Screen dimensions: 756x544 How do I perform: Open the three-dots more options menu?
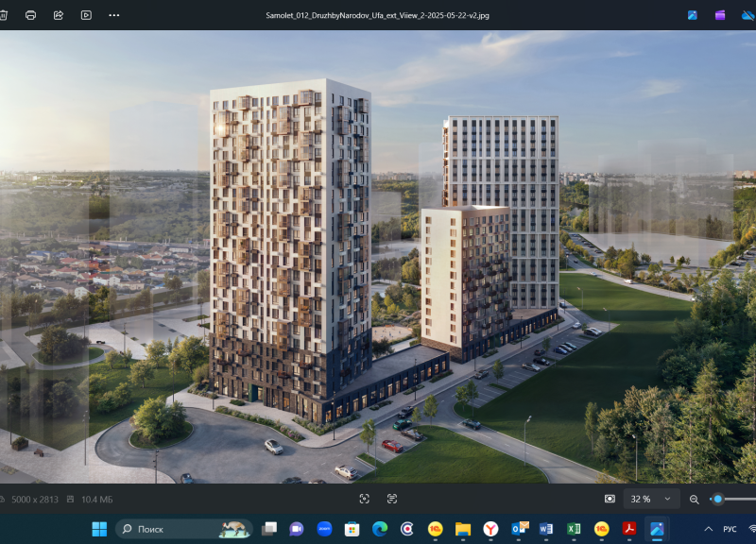click(114, 15)
